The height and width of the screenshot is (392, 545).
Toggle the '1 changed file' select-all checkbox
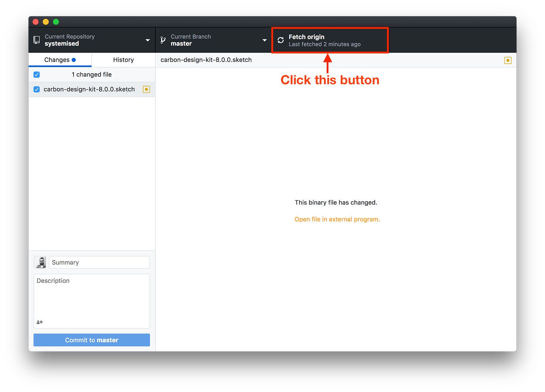point(37,75)
